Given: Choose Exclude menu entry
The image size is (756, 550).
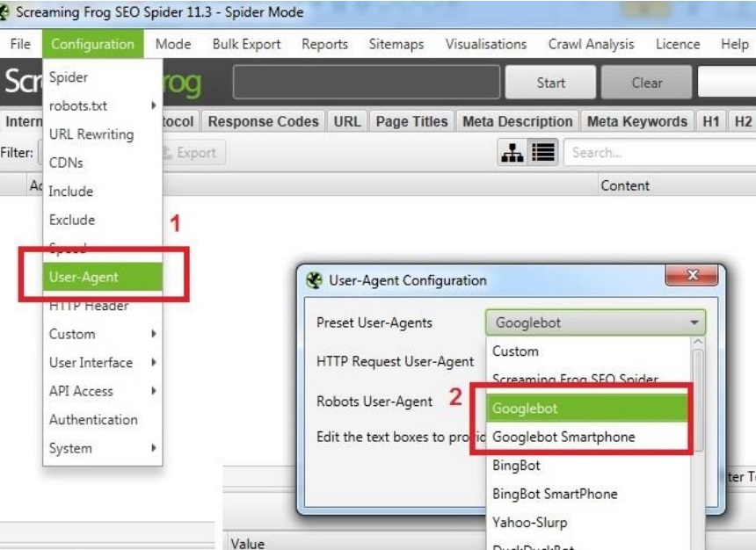Looking at the screenshot, I should (102, 220).
